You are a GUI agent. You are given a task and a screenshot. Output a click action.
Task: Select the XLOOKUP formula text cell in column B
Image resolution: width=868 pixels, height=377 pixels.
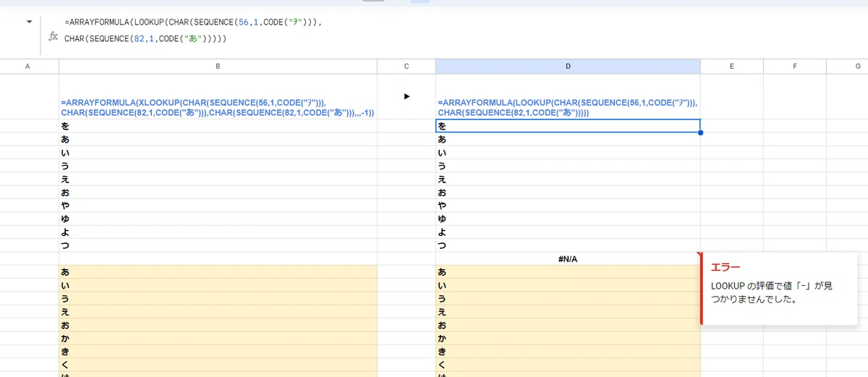point(218,96)
